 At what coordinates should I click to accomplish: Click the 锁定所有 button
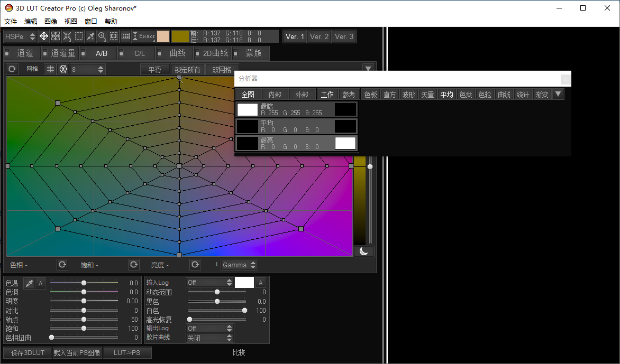click(x=188, y=70)
